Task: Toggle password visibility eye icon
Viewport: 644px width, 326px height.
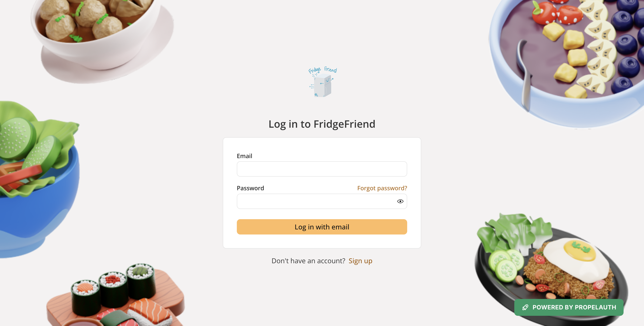Action: pyautogui.click(x=400, y=201)
